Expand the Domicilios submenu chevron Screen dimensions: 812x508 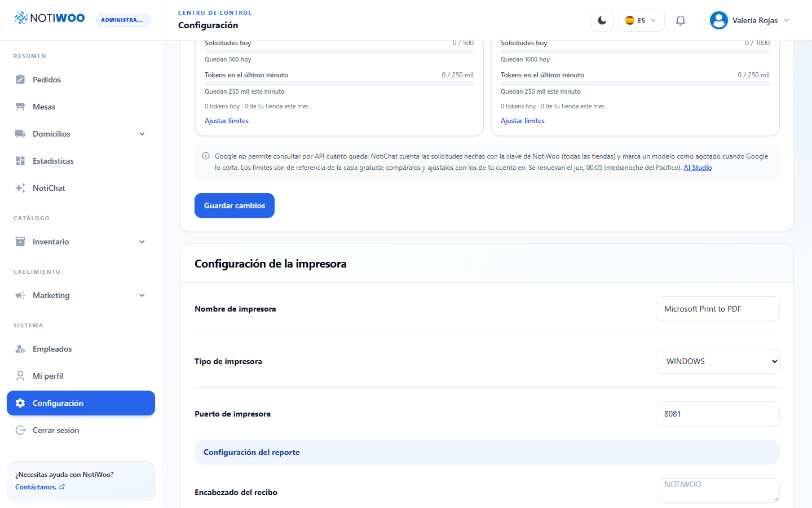click(142, 134)
